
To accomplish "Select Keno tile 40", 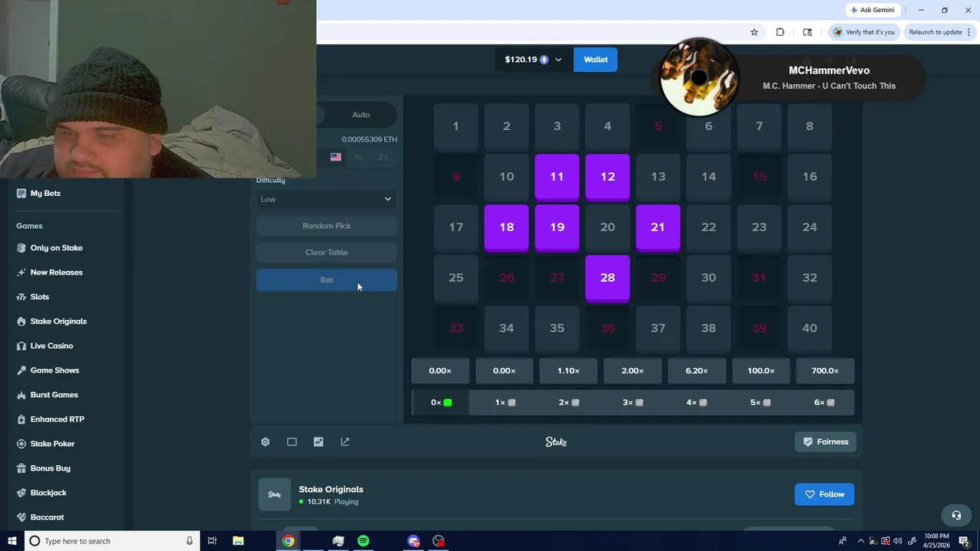I will (809, 328).
